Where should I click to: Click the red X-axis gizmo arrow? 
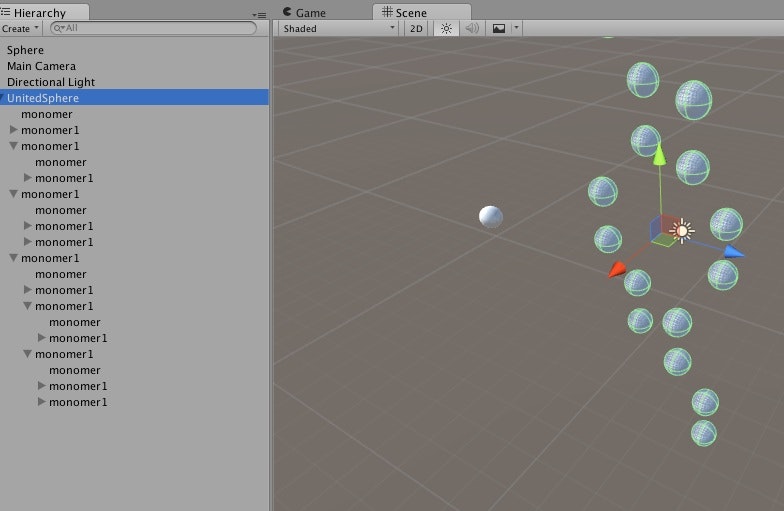[x=617, y=270]
